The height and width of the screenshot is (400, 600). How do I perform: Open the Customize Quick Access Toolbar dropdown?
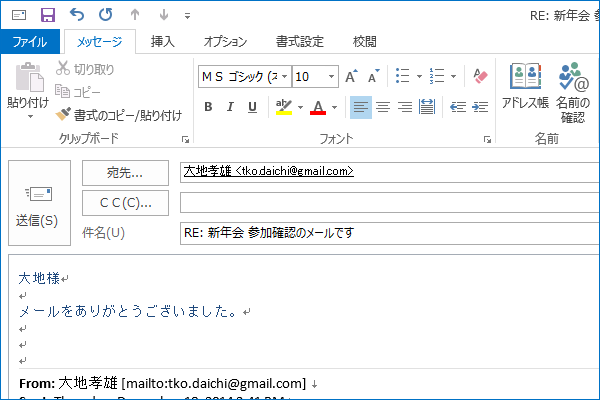[x=187, y=16]
